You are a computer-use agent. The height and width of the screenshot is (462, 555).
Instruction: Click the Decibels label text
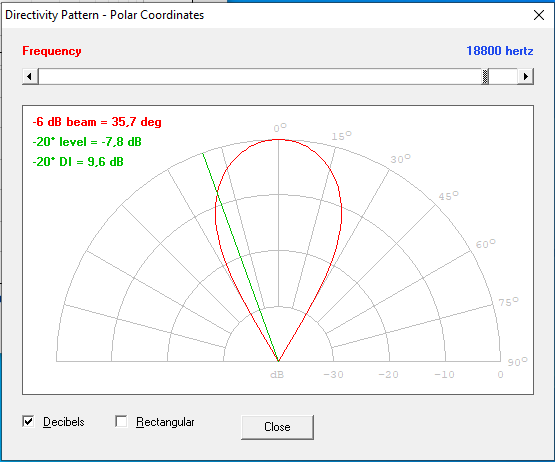pos(64,422)
